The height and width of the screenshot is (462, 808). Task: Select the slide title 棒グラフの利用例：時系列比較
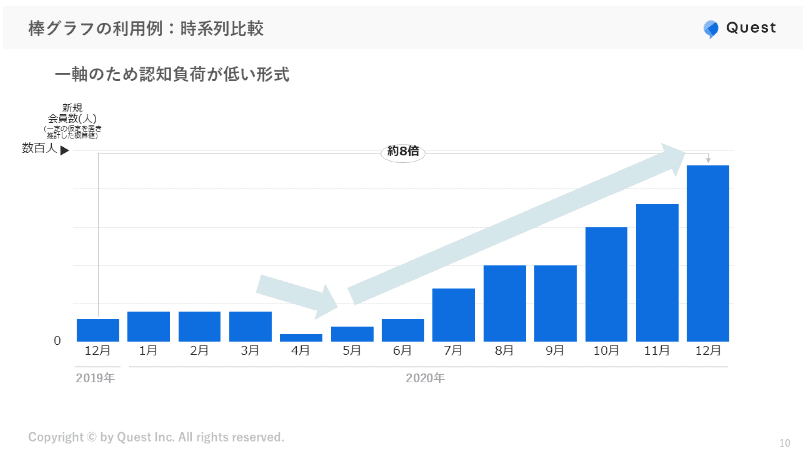(146, 28)
